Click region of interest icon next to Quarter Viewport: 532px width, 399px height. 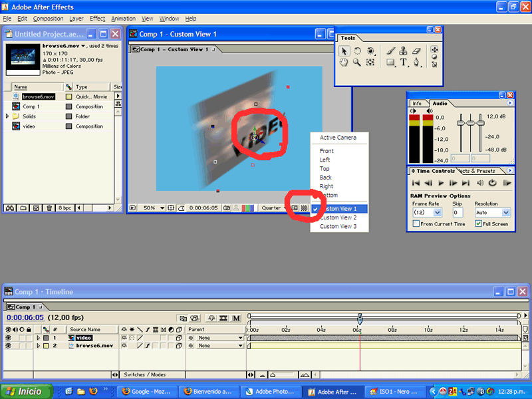click(x=295, y=208)
